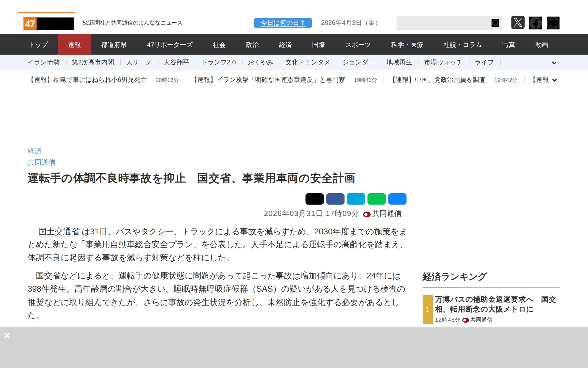Open the 速報 tab
Screen dimensions: 588x368
[x=74, y=45]
